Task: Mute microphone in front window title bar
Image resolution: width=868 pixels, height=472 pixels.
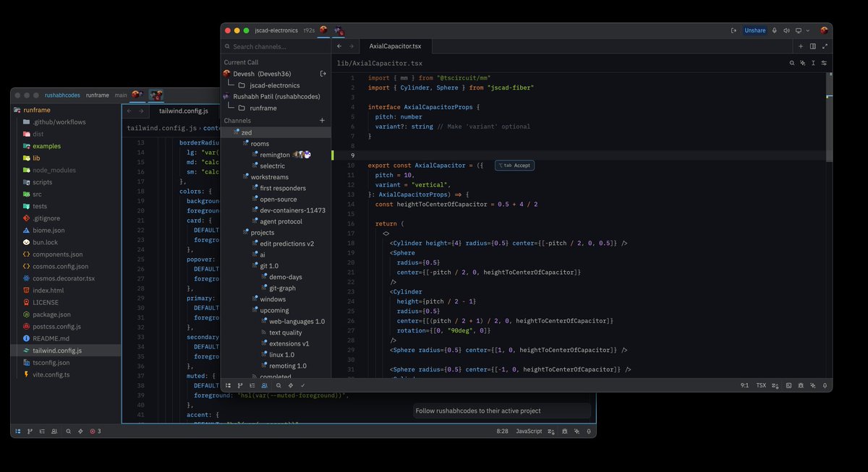Action: [775, 30]
